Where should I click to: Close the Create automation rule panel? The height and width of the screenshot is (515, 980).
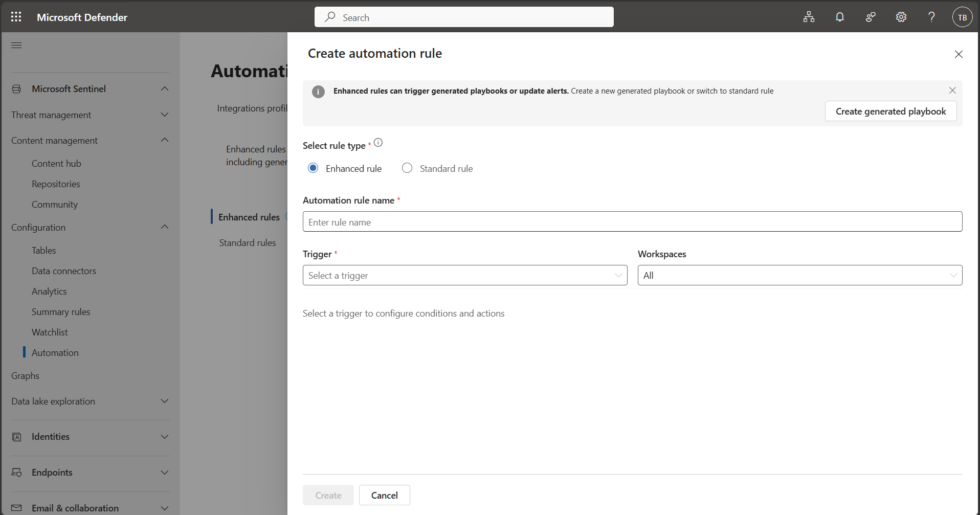point(959,54)
